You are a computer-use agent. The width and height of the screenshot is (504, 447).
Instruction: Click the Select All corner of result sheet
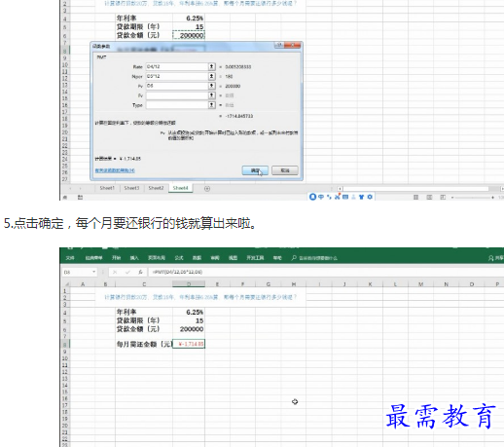point(66,284)
